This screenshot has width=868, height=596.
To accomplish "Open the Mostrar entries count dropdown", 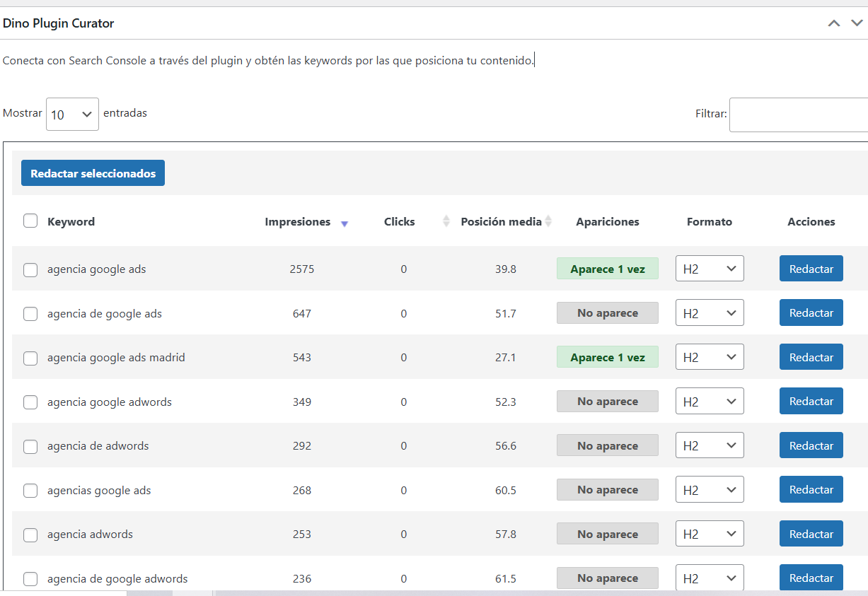I will tap(72, 114).
